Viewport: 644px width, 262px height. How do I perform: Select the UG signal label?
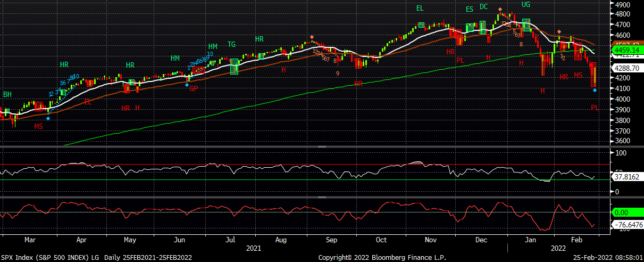click(526, 4)
